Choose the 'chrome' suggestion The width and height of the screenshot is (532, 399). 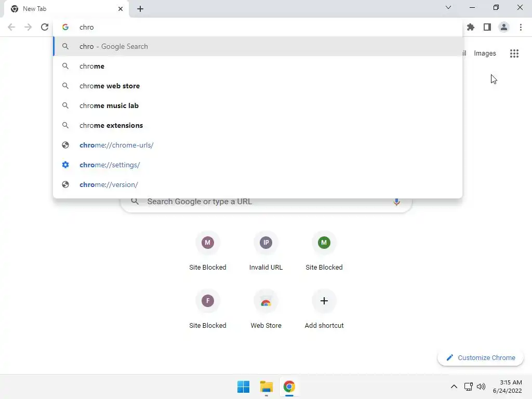(x=258, y=66)
